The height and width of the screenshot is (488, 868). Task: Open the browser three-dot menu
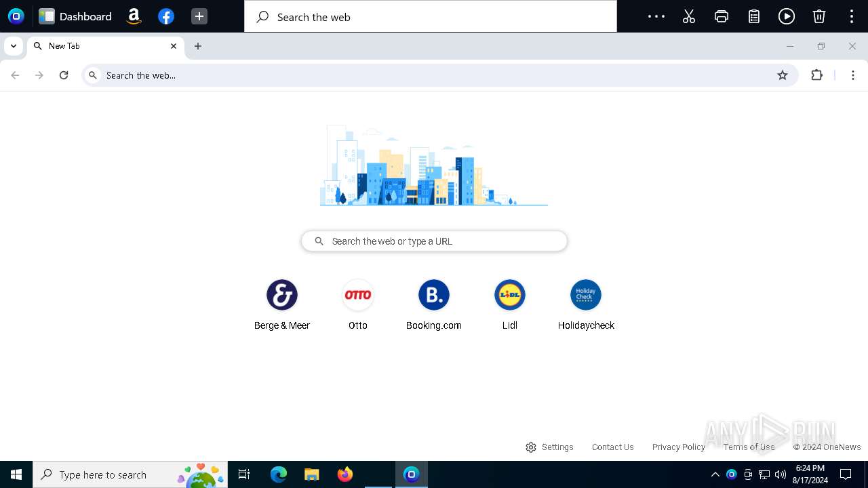pos(853,75)
